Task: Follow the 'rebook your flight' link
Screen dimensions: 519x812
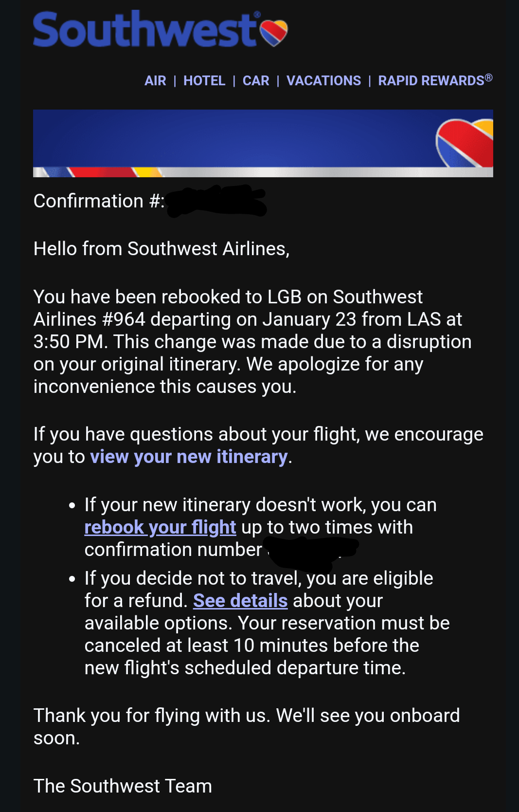Action: point(160,527)
